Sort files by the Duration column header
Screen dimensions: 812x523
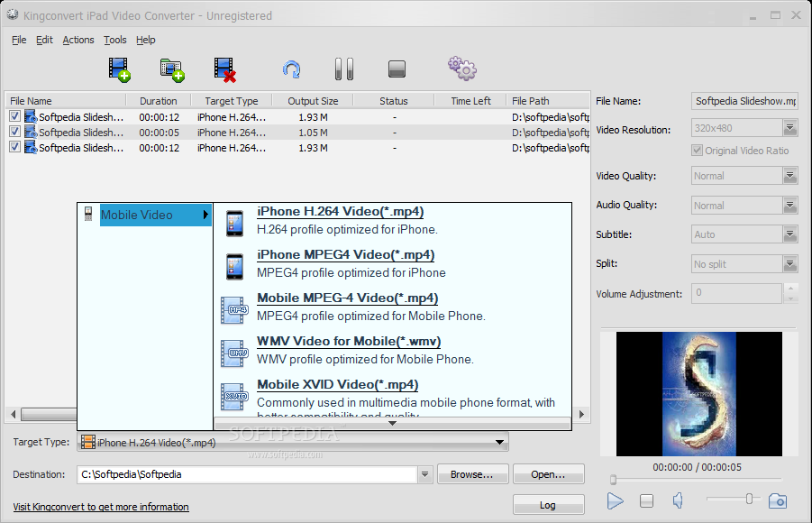pos(159,101)
